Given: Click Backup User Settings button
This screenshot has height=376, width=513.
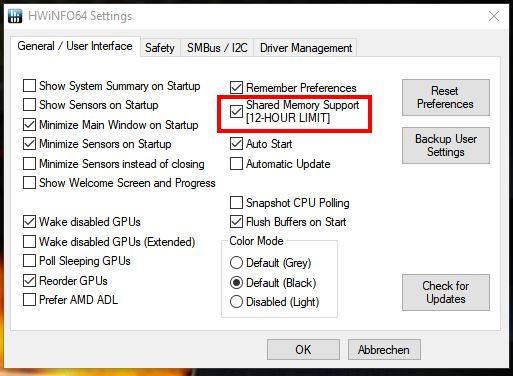Looking at the screenshot, I should [446, 145].
